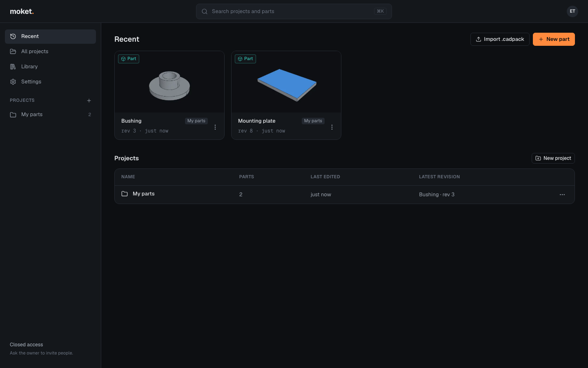Viewport: 588px width, 368px height.
Task: Click the My parts tag on Mounting plate
Action: pos(313,121)
